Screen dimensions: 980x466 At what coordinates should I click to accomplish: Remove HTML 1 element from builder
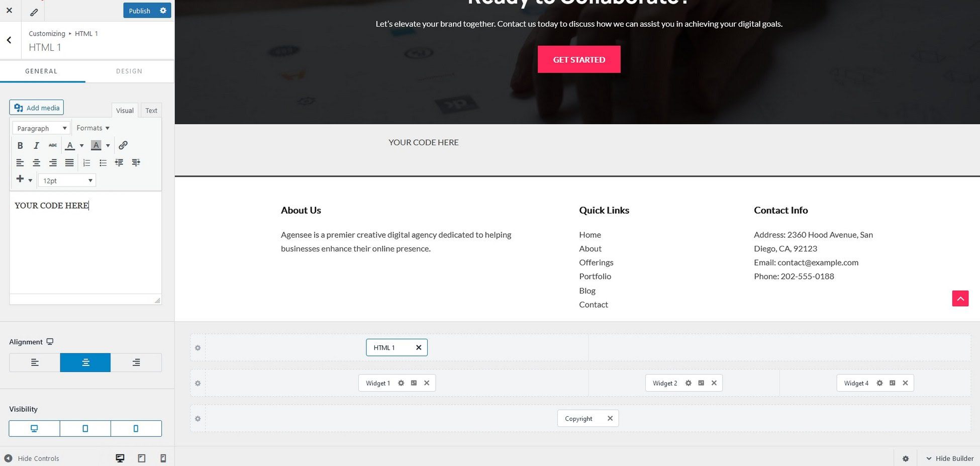(419, 347)
